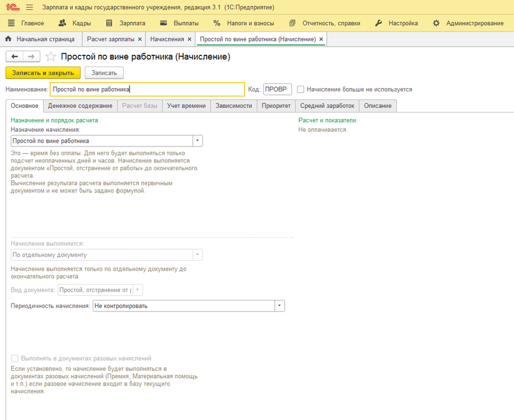Click the Назначение и порядок расчета heading
This screenshot has width=514, height=420.
[x=54, y=120]
